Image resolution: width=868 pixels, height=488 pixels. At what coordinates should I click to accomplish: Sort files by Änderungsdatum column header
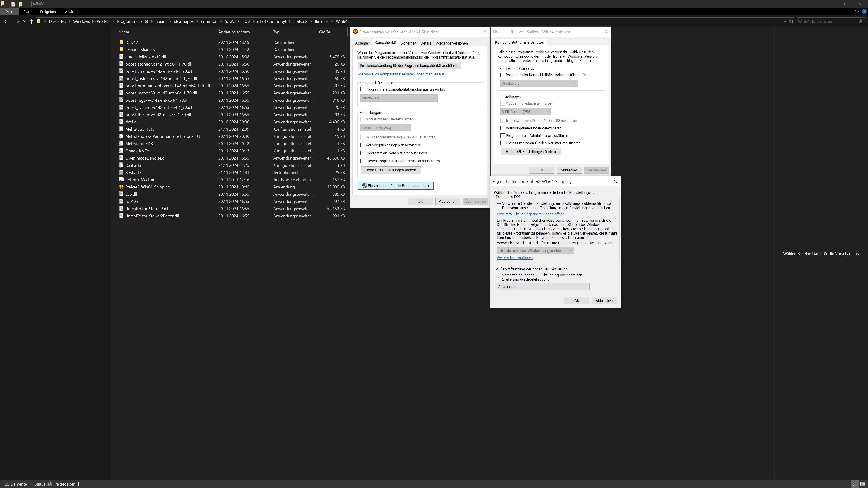[x=234, y=32]
